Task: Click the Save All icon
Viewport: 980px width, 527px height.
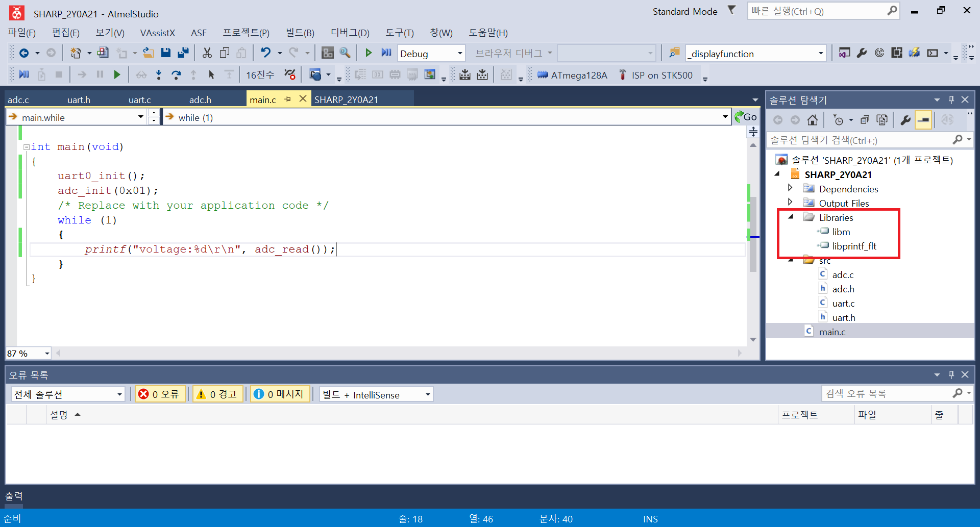Action: 183,53
